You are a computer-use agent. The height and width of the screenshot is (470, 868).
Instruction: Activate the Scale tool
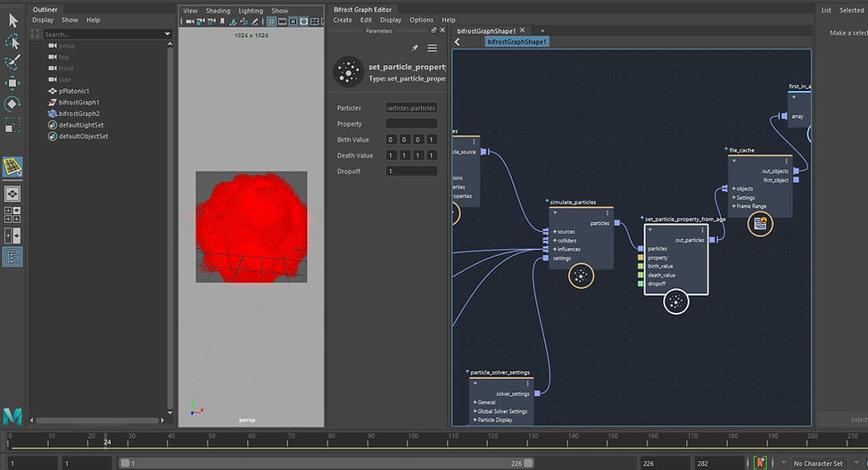(12, 125)
